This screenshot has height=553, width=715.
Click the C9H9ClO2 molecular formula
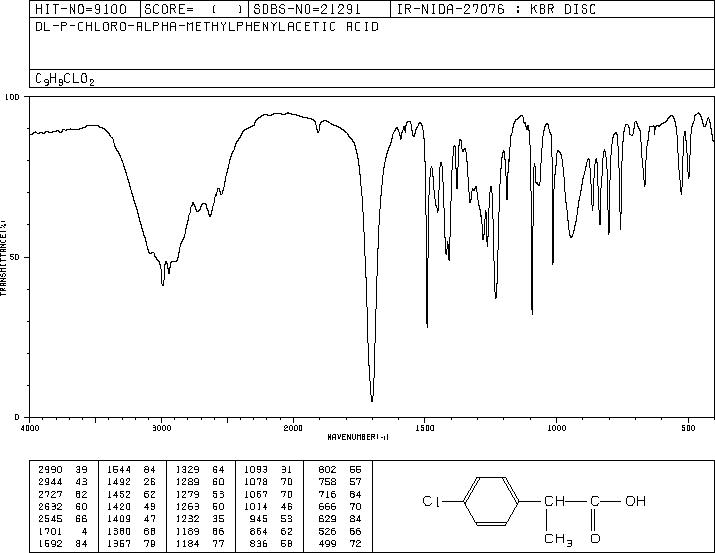pyautogui.click(x=65, y=79)
